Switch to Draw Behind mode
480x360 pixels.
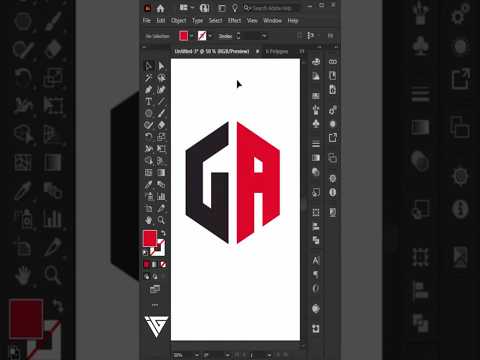pyautogui.click(x=155, y=277)
